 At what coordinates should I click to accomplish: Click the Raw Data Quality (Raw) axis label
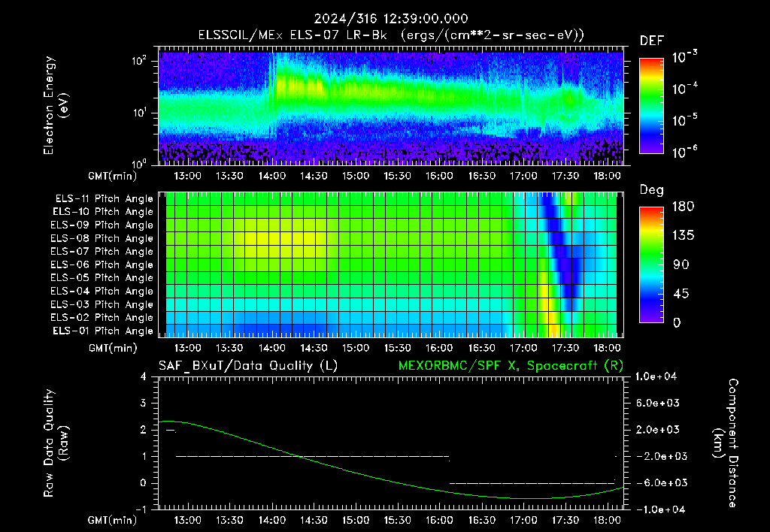click(x=56, y=443)
